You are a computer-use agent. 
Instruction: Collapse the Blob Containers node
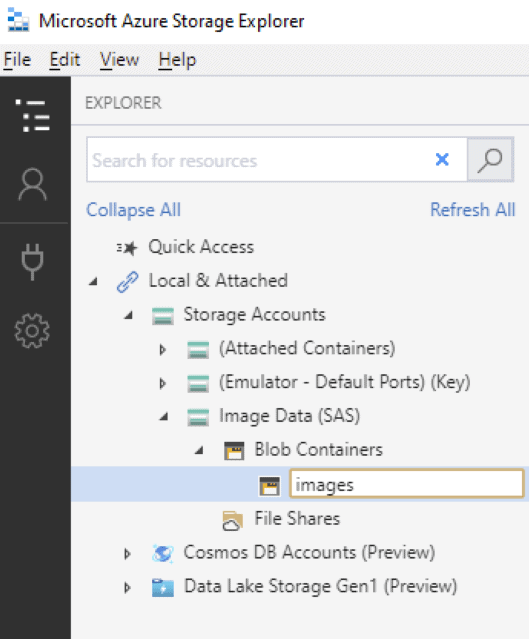tap(199, 450)
